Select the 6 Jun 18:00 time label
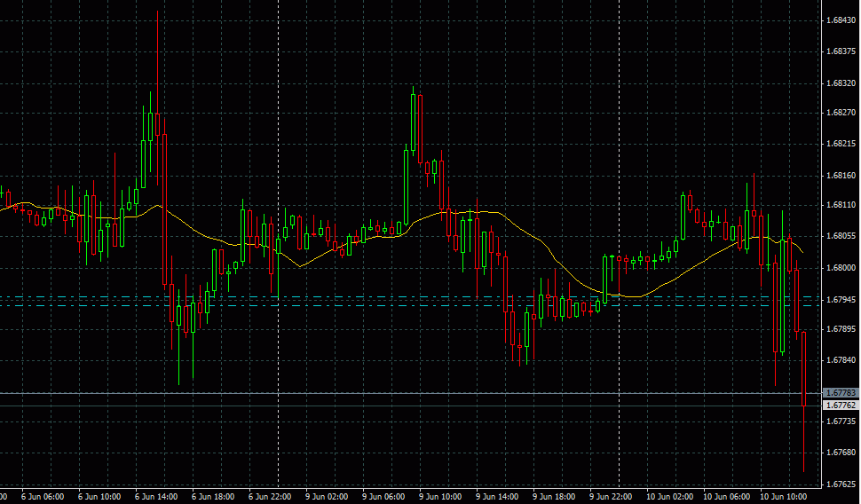861x504 pixels. [213, 497]
